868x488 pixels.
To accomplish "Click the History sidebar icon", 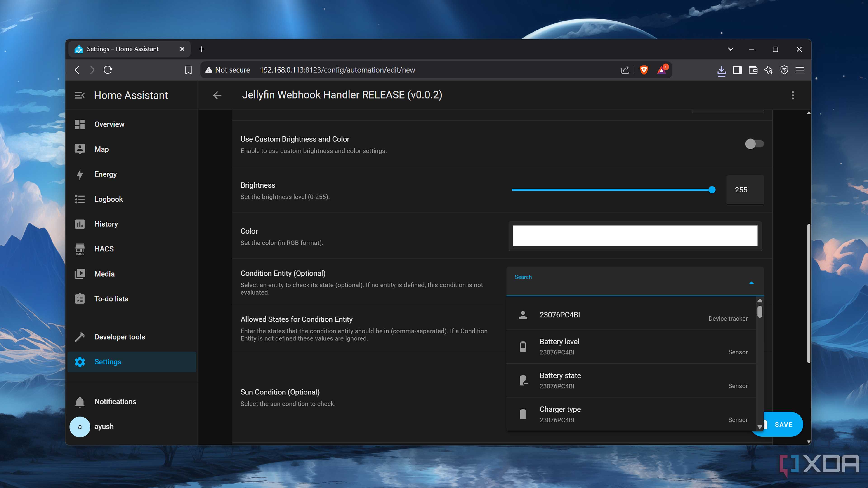I will coord(80,224).
